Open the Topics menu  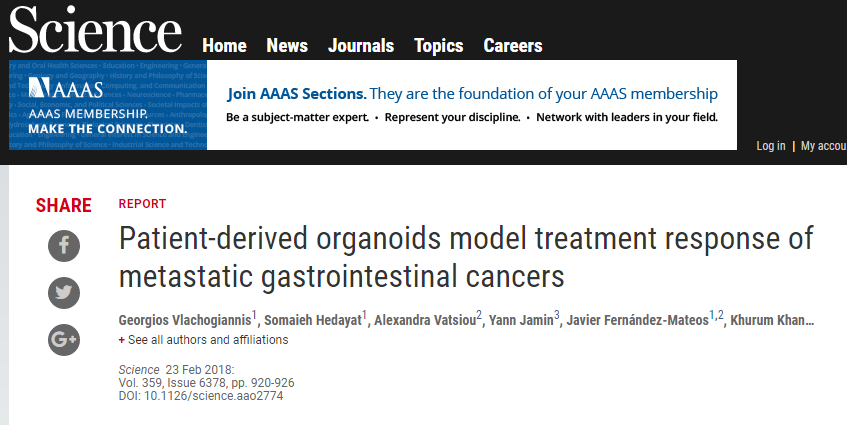point(439,46)
